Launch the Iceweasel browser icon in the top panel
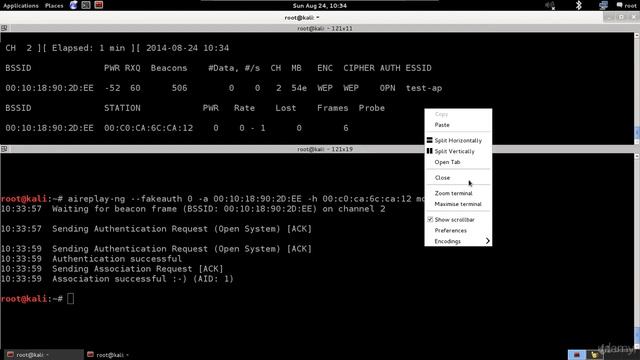This screenshot has width=640, height=360. click(x=73, y=5)
